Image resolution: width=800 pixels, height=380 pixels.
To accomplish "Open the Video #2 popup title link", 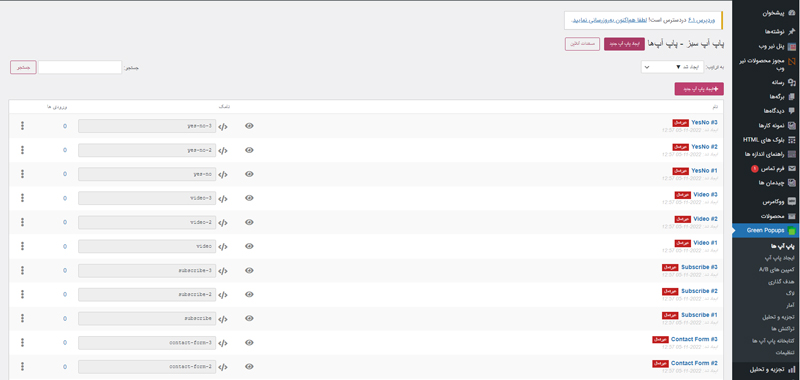I will click(x=705, y=219).
